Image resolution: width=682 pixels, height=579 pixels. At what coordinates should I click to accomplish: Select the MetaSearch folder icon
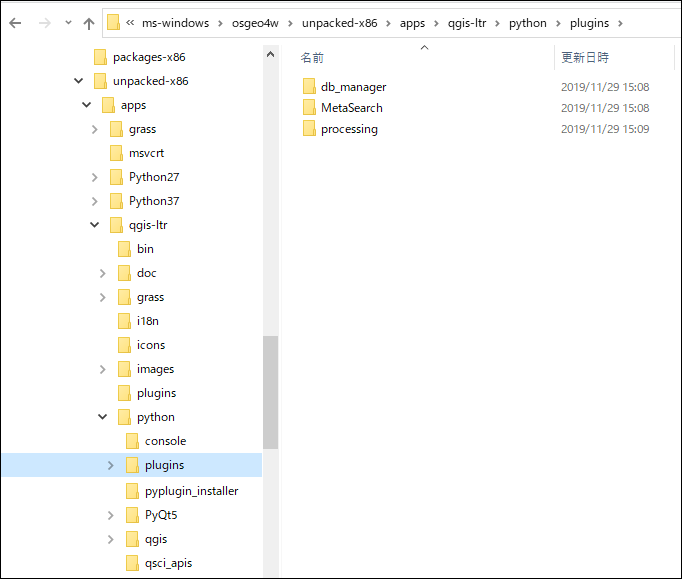click(x=309, y=108)
